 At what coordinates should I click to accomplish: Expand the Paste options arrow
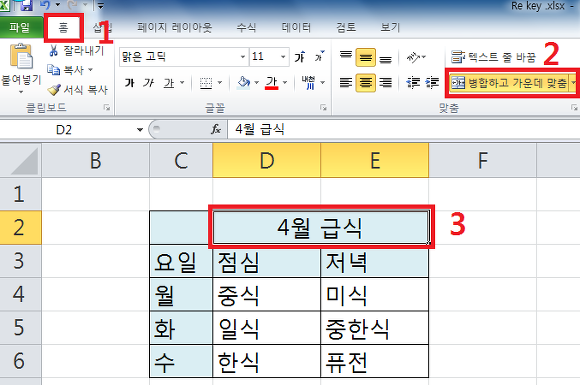[21, 92]
